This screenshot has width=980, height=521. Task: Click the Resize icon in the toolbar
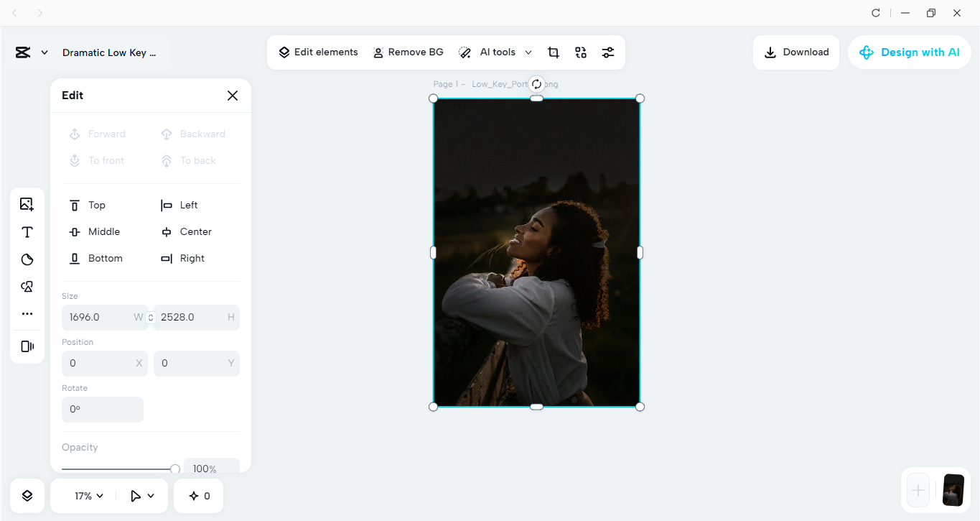pos(580,52)
